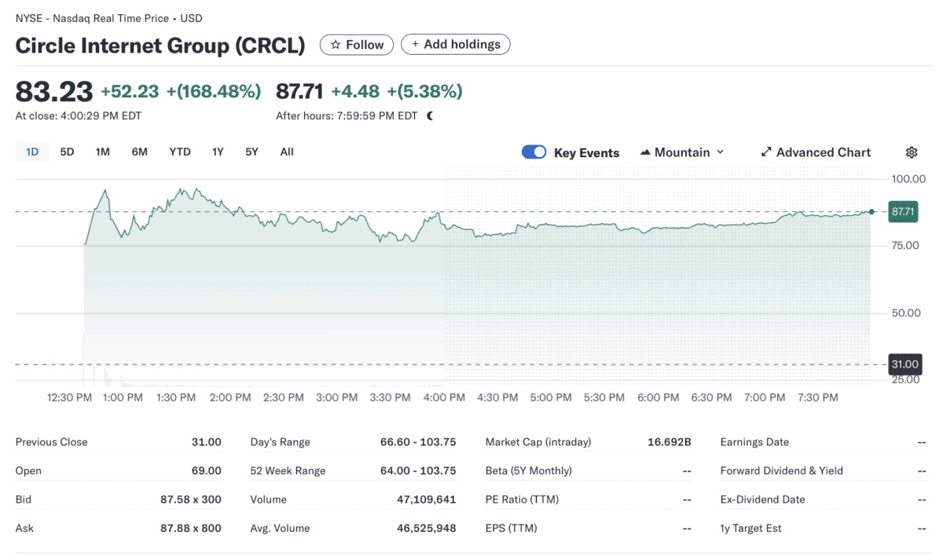This screenshot has height=560, width=943.
Task: Click the 87.71 current price marker on chart
Action: pos(871,211)
